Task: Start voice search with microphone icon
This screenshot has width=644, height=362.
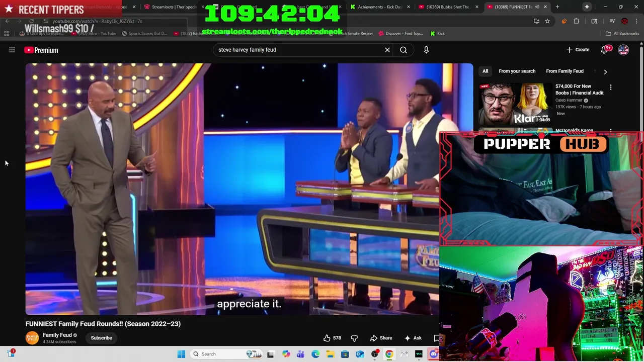Action: (426, 50)
